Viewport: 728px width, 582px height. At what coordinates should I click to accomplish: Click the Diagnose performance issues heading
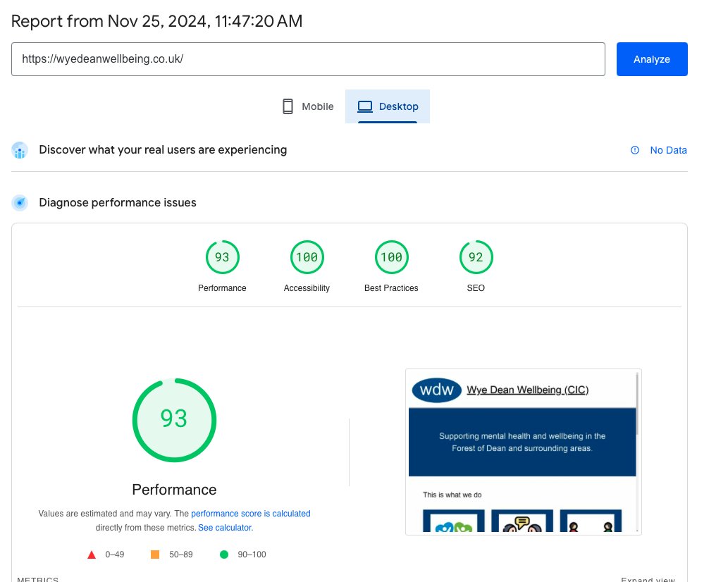[118, 203]
